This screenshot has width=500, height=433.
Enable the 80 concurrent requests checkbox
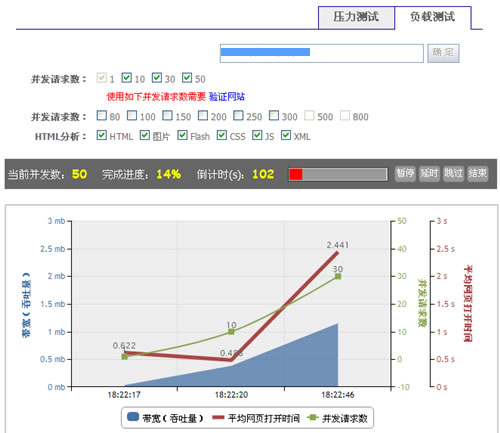click(101, 115)
